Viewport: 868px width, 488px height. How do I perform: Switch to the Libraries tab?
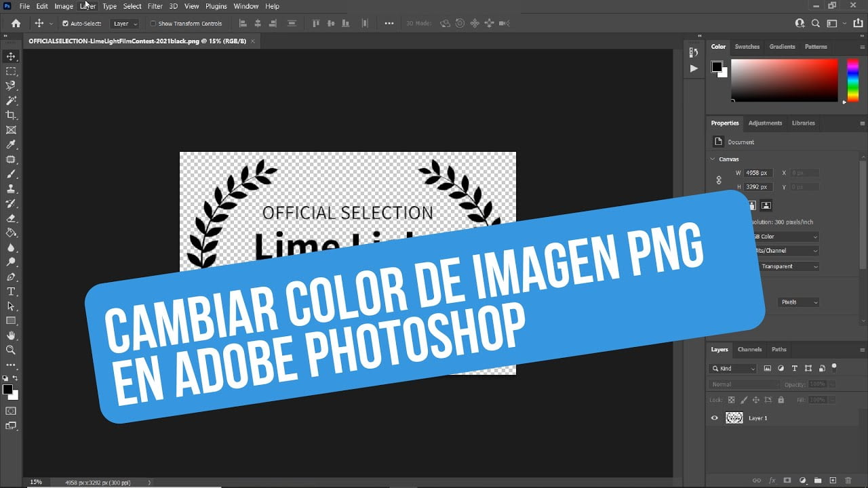coord(804,123)
